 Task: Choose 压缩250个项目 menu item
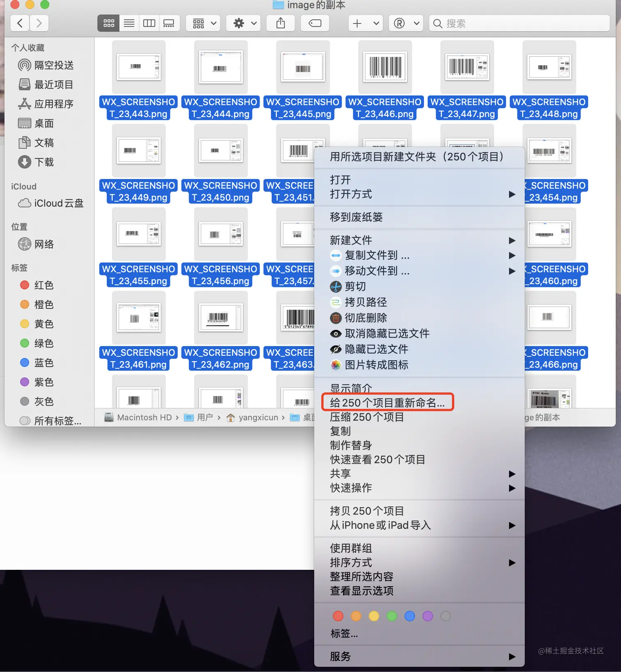pos(419,417)
